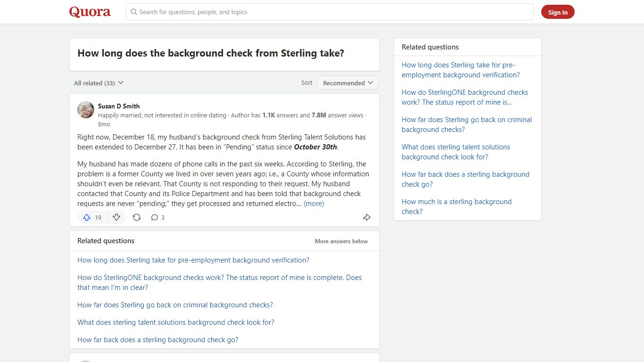Upvote Susan D Smith's answer
644x362 pixels.
(x=92, y=217)
